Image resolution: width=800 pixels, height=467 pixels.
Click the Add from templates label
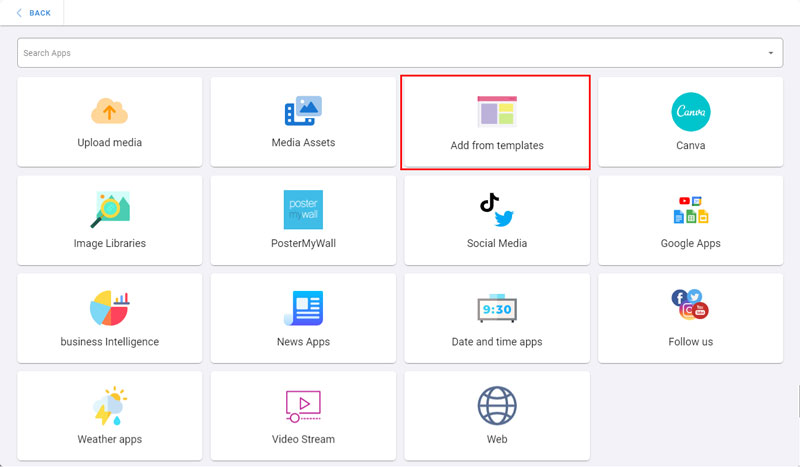497,146
